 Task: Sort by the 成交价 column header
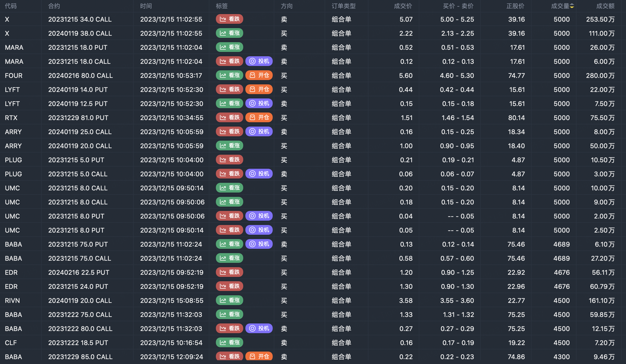click(403, 6)
